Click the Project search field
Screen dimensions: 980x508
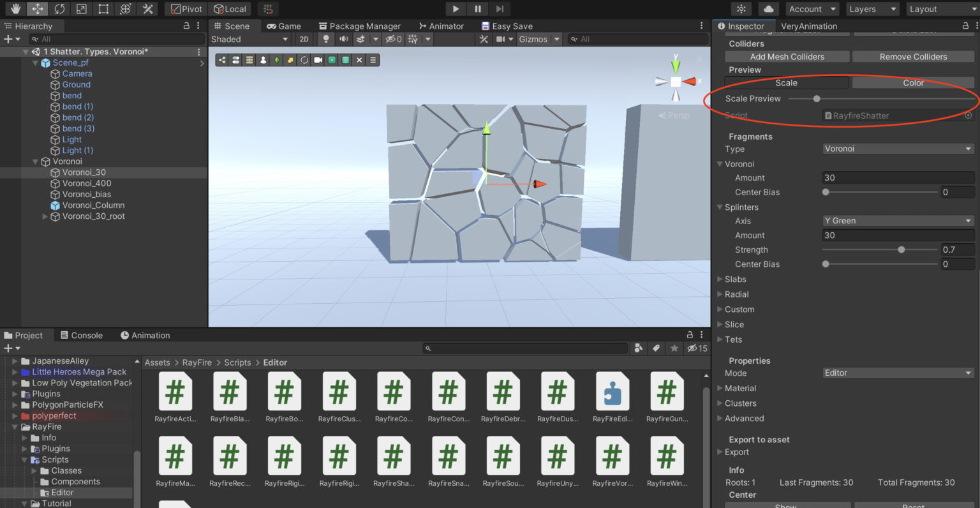point(524,348)
